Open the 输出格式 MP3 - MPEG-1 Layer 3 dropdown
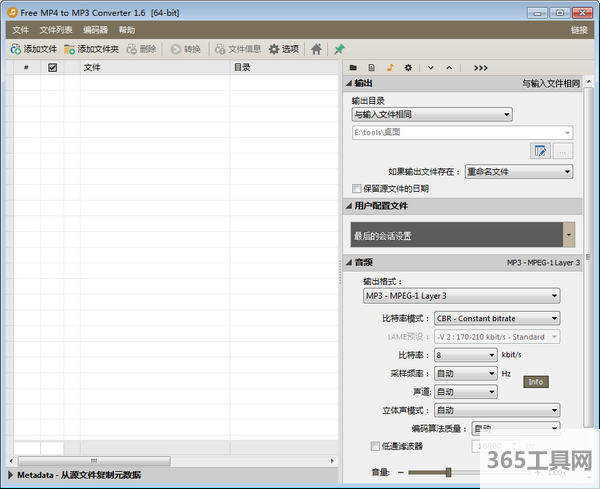 point(461,296)
